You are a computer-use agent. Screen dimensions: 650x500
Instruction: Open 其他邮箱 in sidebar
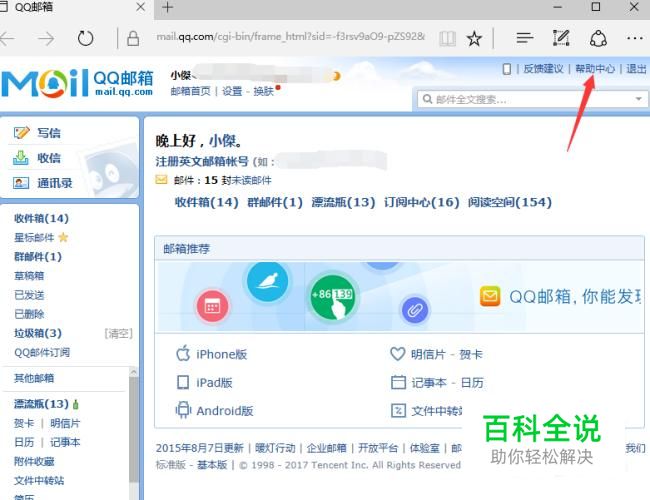click(x=34, y=378)
